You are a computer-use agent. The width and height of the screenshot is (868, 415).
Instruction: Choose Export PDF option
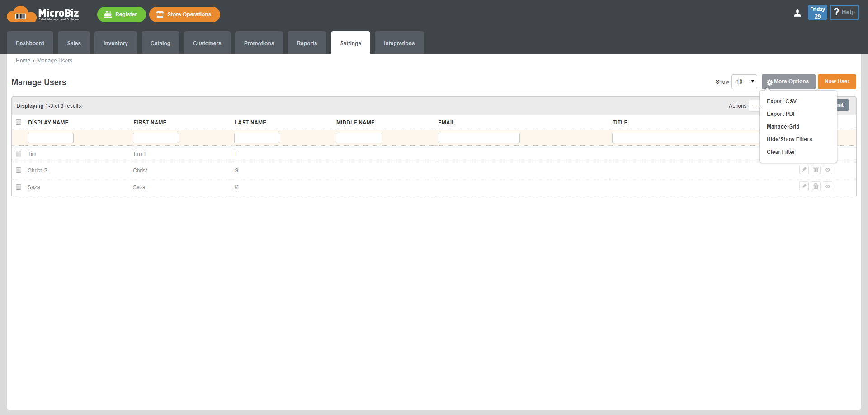[x=781, y=114]
